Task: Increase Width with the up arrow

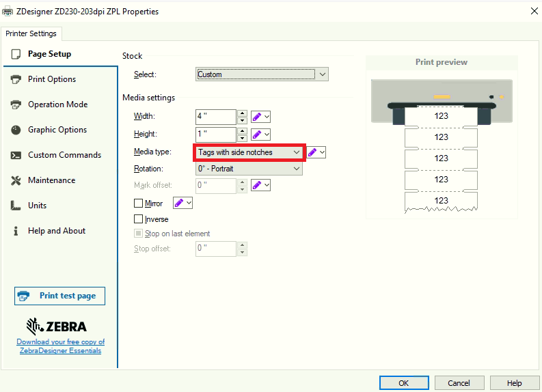Action: pos(243,113)
